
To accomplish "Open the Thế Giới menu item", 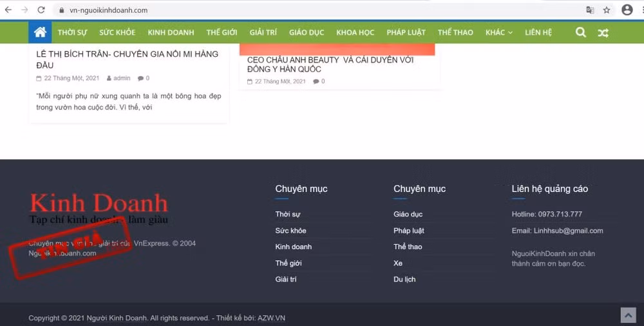I will [x=222, y=32].
